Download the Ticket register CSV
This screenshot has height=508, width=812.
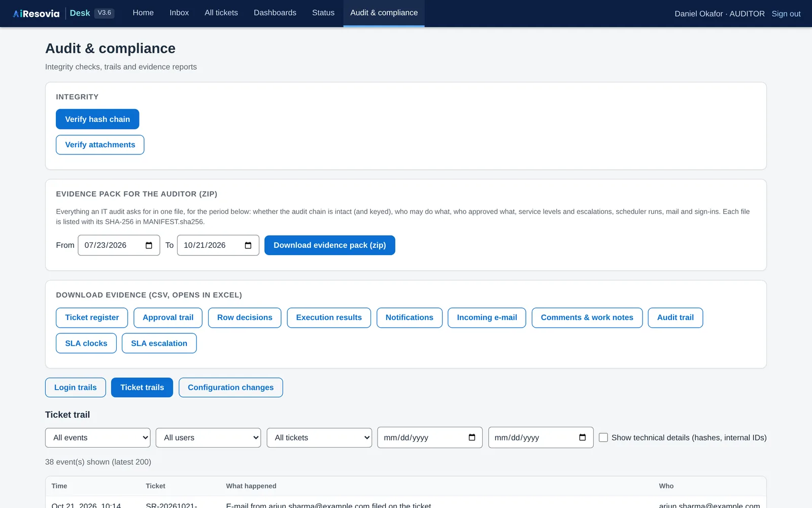tap(92, 317)
